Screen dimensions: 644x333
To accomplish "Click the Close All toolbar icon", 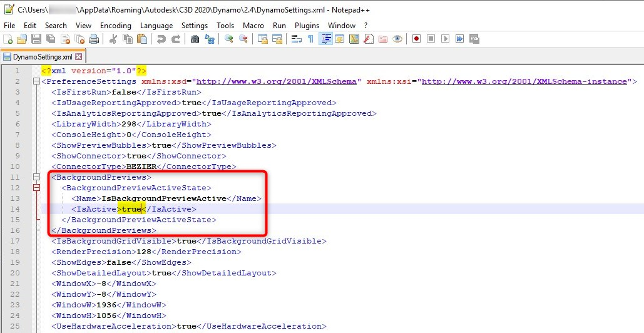I will 79,39.
